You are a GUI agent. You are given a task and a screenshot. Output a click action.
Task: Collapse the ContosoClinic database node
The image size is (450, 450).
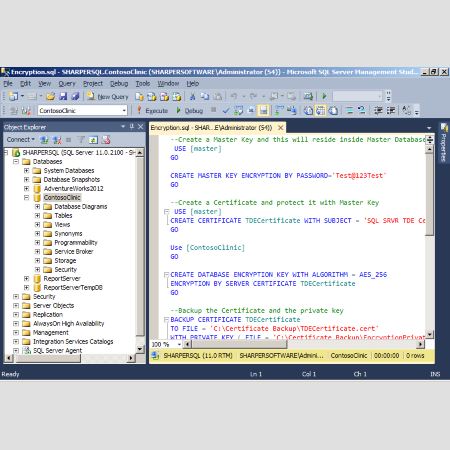click(x=27, y=198)
